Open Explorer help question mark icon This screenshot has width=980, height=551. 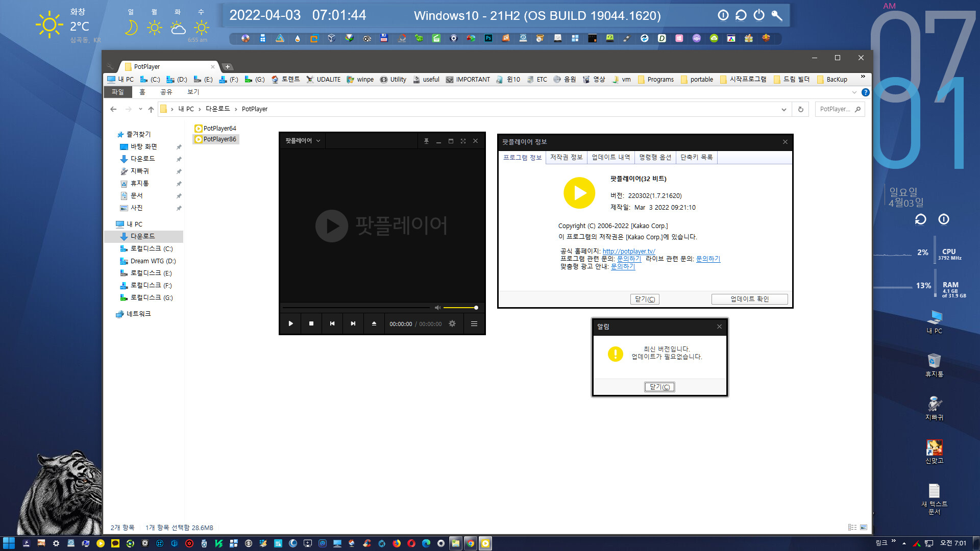(x=866, y=92)
